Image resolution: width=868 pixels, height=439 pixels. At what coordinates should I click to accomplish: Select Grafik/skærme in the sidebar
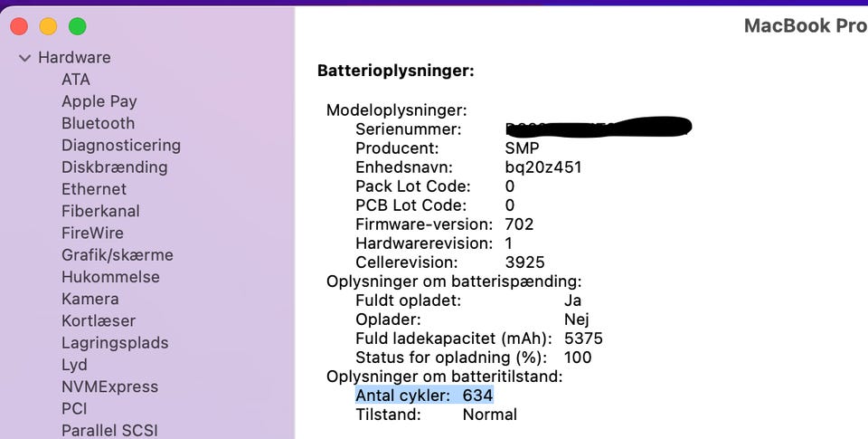point(117,255)
